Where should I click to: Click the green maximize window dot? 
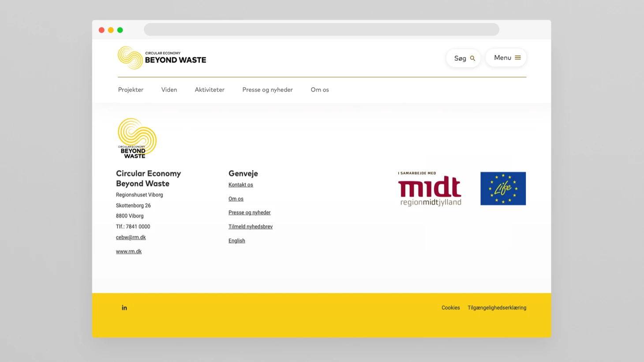point(120,30)
